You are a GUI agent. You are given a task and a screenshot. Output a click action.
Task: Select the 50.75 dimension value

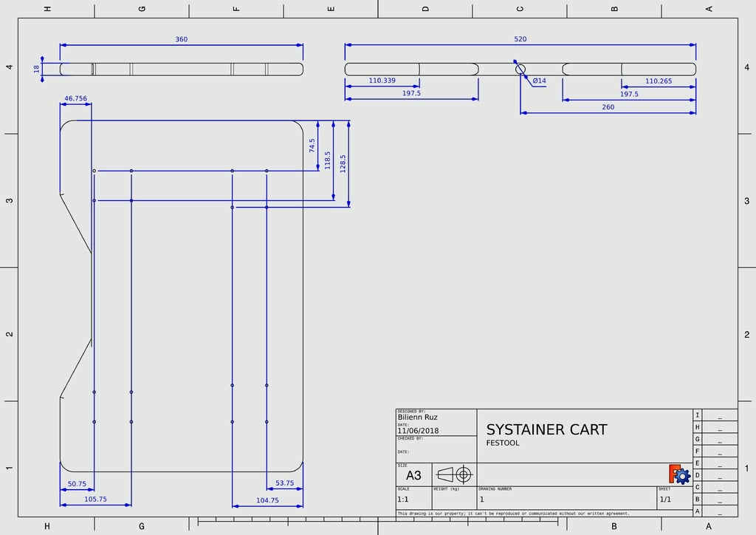click(x=77, y=484)
